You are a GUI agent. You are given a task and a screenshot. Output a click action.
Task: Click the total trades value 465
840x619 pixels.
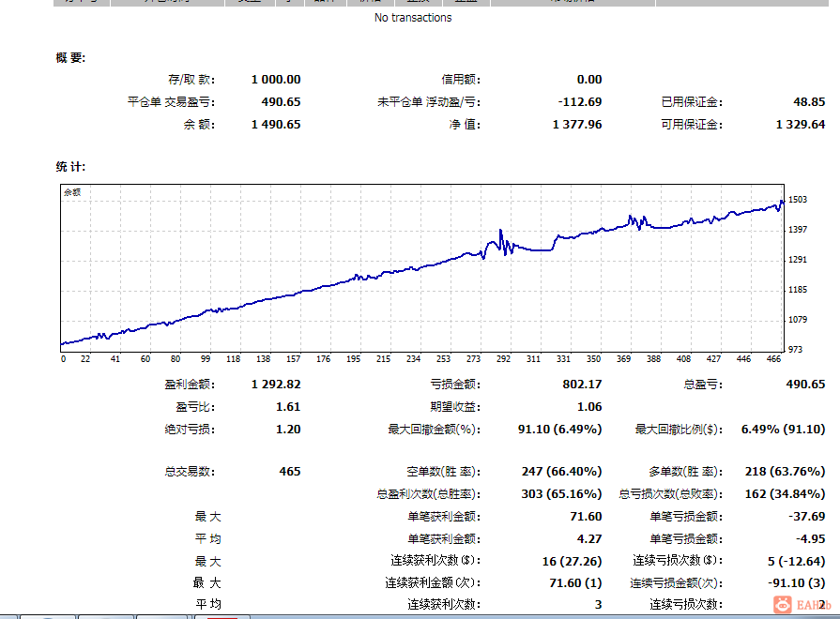click(290, 471)
